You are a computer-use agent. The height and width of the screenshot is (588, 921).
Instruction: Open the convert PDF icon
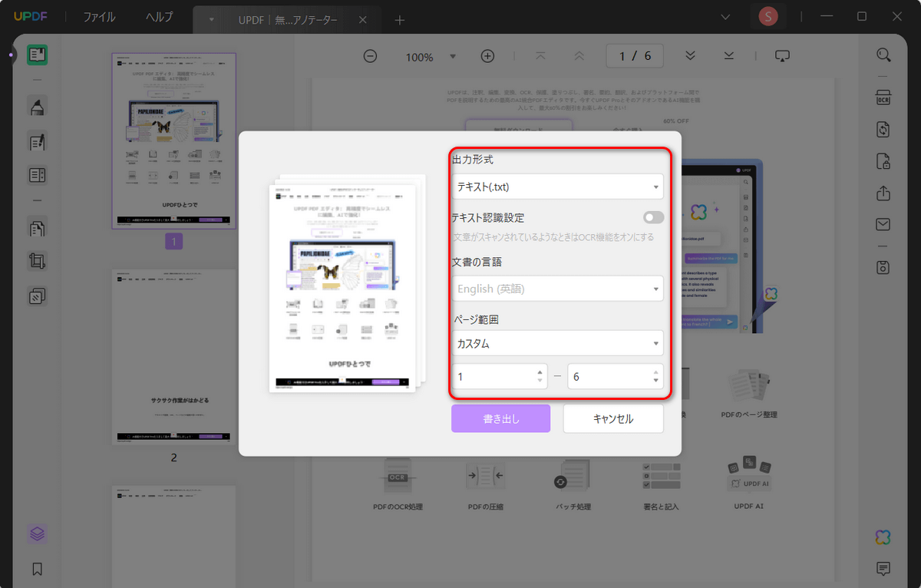coord(883,130)
